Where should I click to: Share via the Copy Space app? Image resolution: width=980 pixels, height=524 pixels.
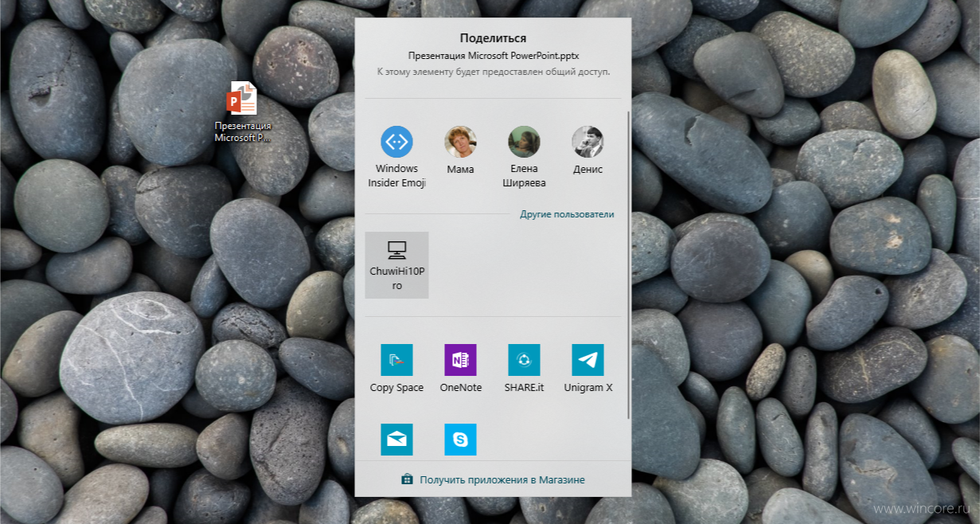(396, 368)
